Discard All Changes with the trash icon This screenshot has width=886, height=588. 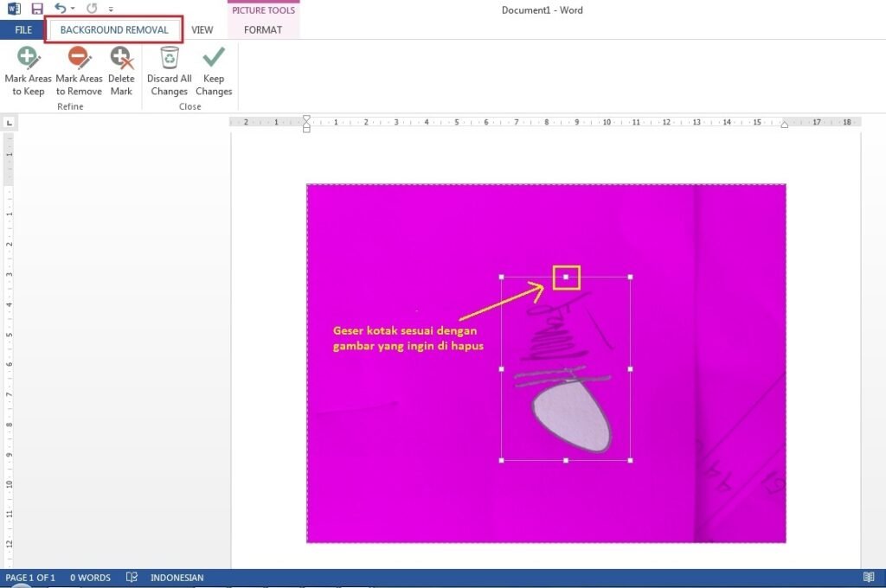(x=169, y=71)
